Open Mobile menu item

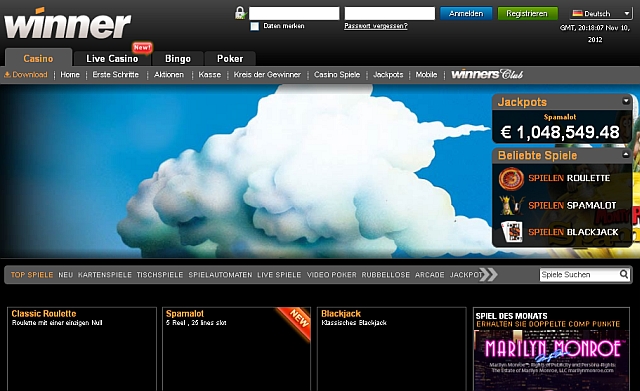(426, 75)
